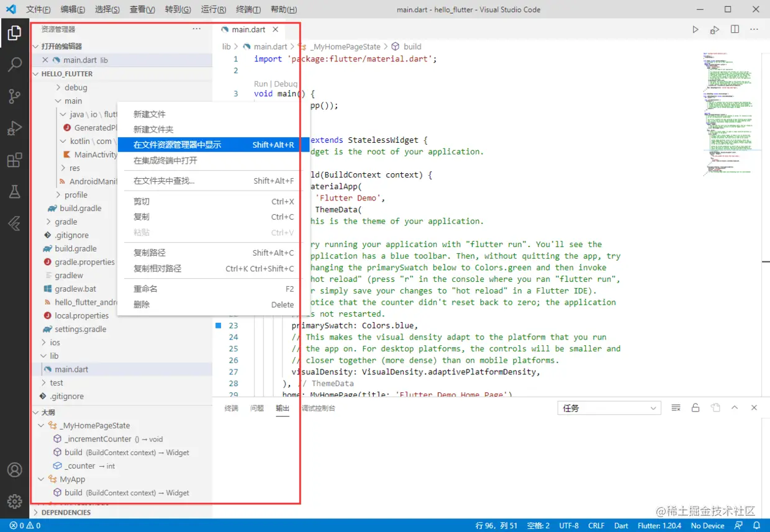Collapse the 大纲 outline section

(x=35, y=412)
